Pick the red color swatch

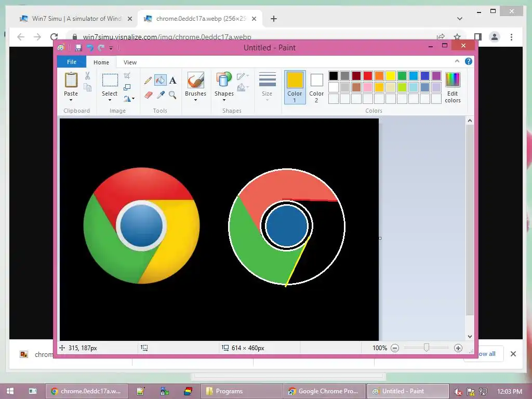tap(368, 76)
